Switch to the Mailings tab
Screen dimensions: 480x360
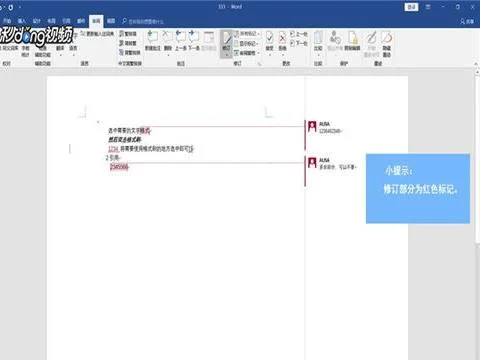click(x=81, y=21)
